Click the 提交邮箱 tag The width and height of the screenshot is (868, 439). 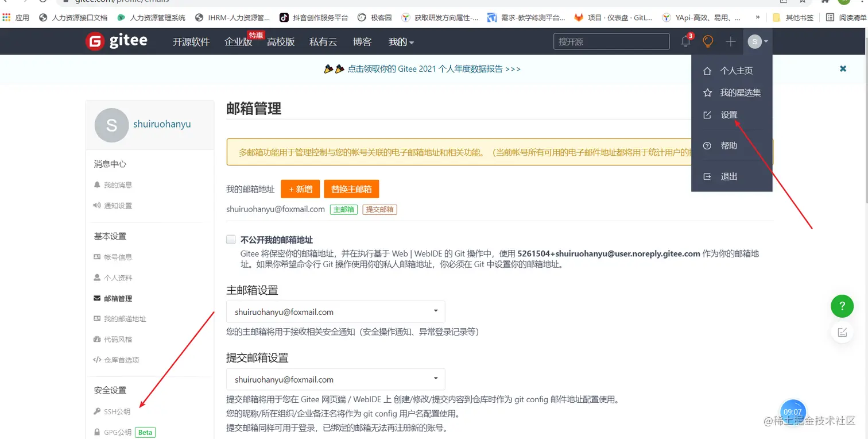point(379,210)
